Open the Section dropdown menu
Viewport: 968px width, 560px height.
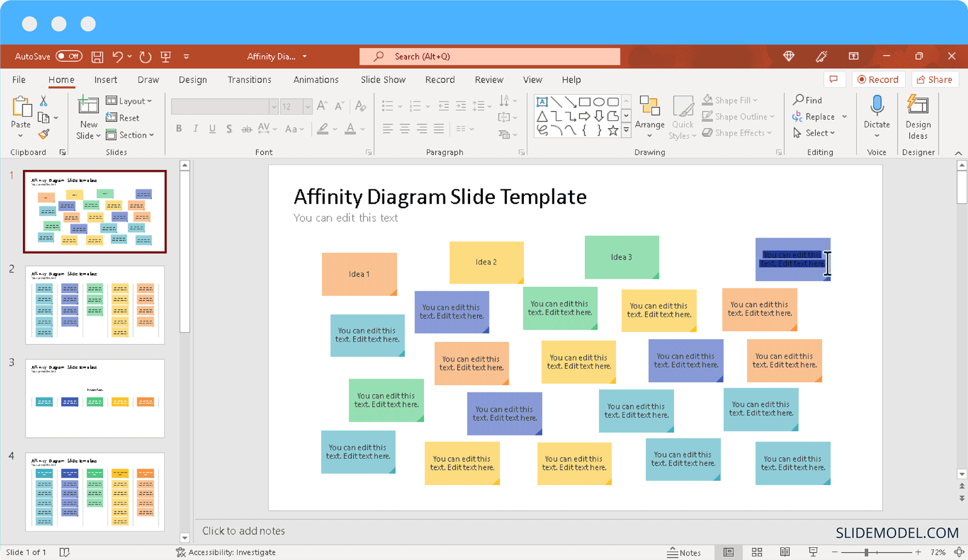(130, 135)
